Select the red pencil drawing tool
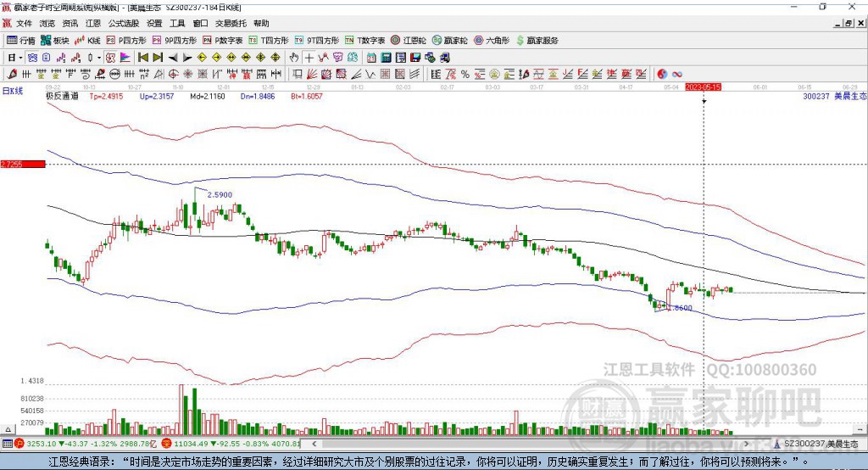This screenshot has height=470, width=868. tap(12, 75)
